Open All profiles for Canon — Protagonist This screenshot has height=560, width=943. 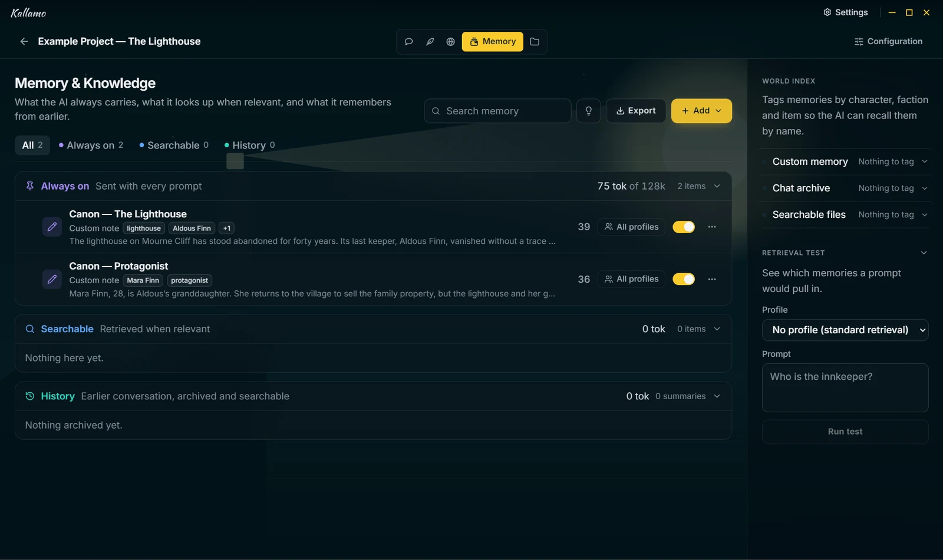[x=631, y=279]
